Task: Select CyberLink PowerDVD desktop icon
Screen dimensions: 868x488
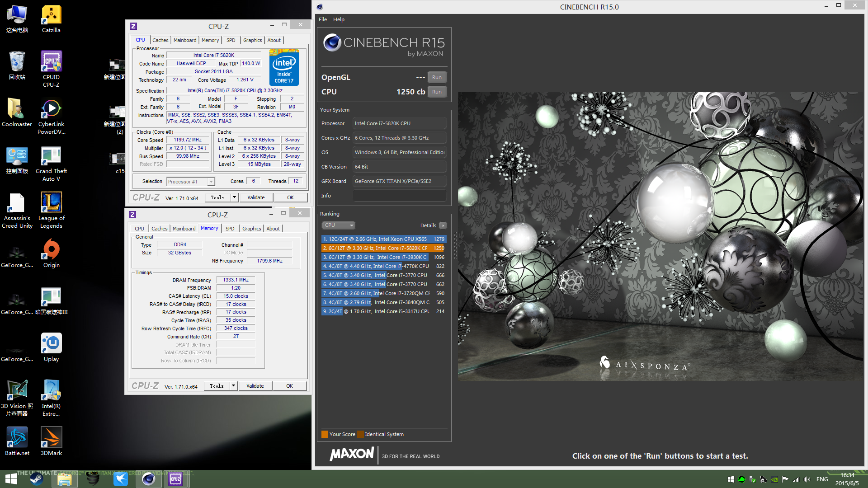Action: (x=51, y=117)
